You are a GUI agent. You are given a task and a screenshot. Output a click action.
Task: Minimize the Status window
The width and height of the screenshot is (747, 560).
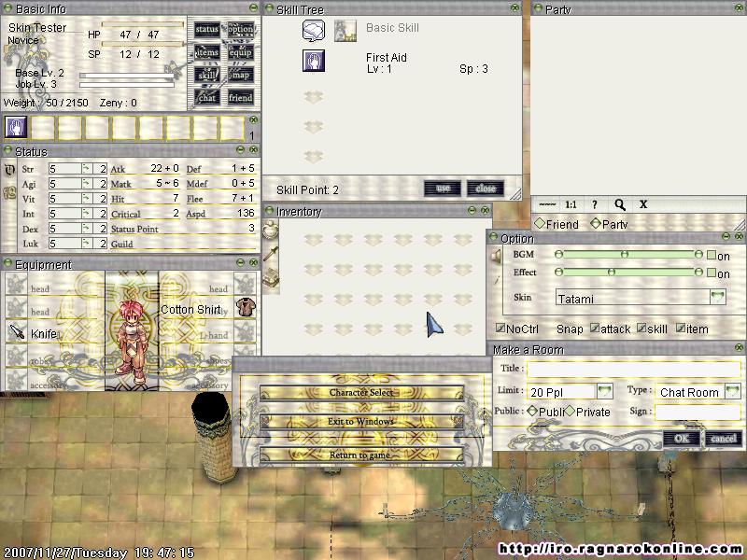click(x=241, y=149)
